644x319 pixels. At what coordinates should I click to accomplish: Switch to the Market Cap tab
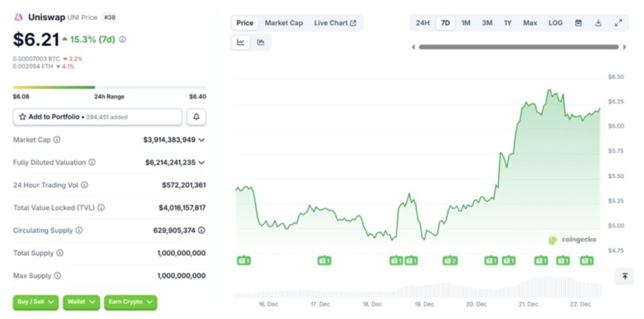284,23
